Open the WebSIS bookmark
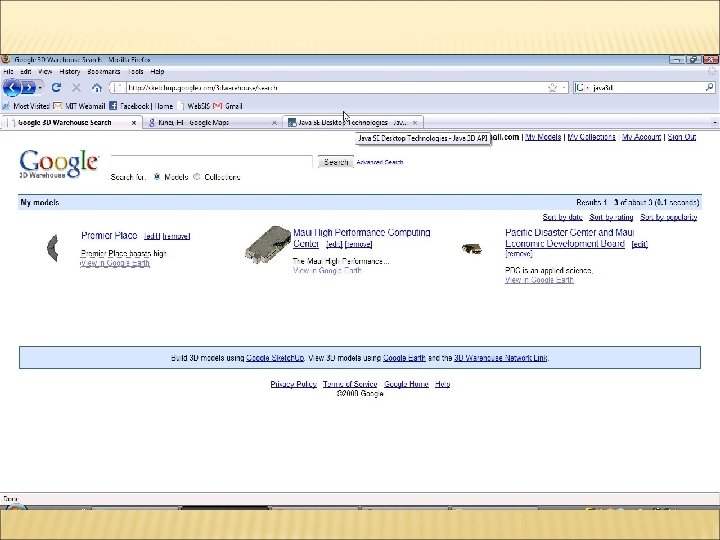720x540 pixels. (x=193, y=106)
